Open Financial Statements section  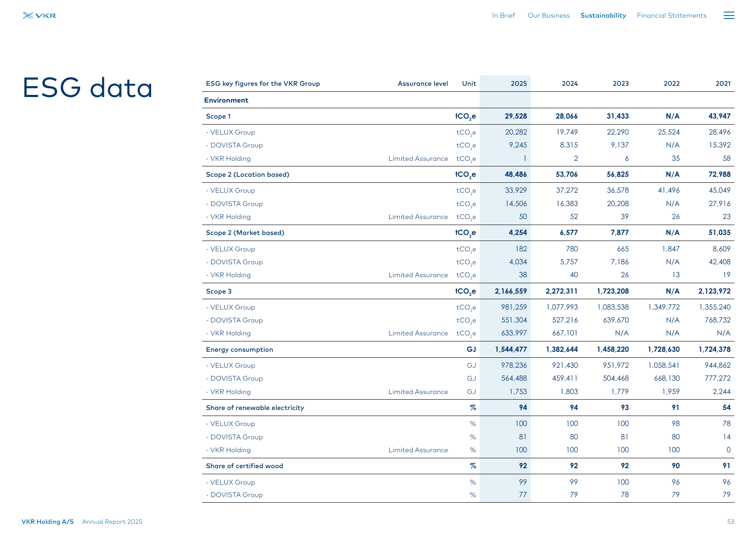(x=672, y=16)
